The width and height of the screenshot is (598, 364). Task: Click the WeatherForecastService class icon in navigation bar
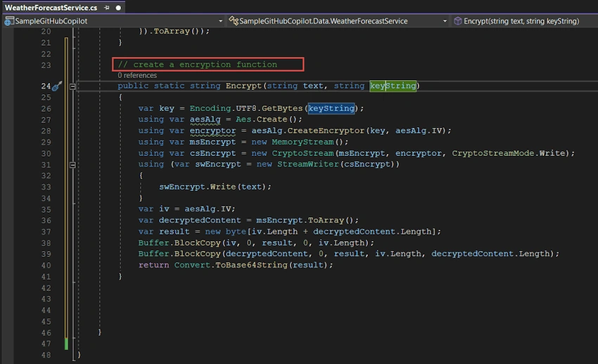234,21
